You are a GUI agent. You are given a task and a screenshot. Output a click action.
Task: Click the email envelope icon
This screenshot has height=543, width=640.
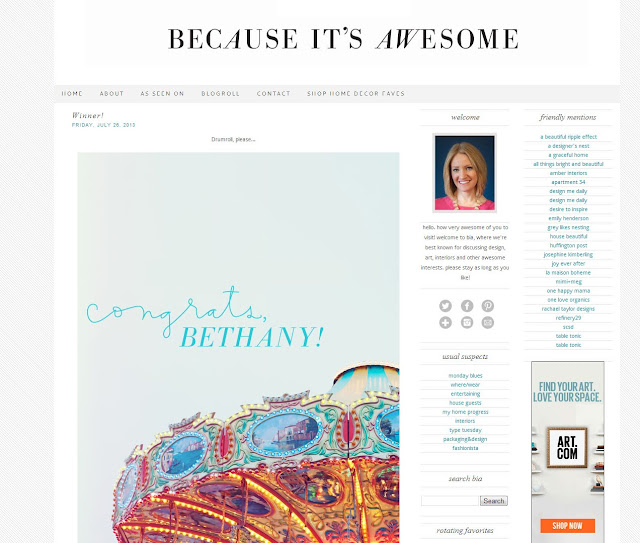click(488, 323)
